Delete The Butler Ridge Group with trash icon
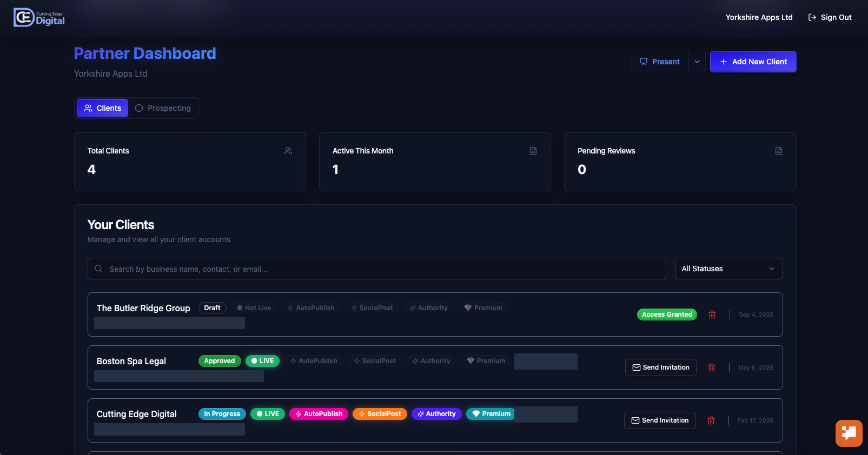 point(712,315)
